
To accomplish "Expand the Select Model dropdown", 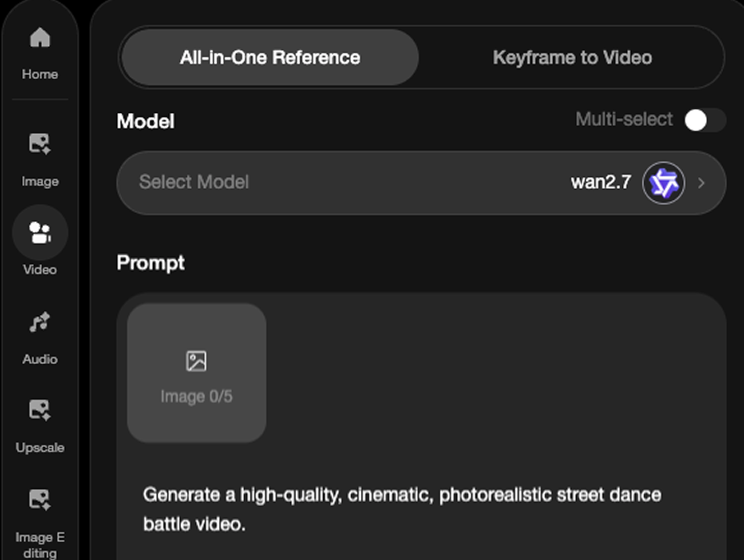I will pyautogui.click(x=421, y=182).
